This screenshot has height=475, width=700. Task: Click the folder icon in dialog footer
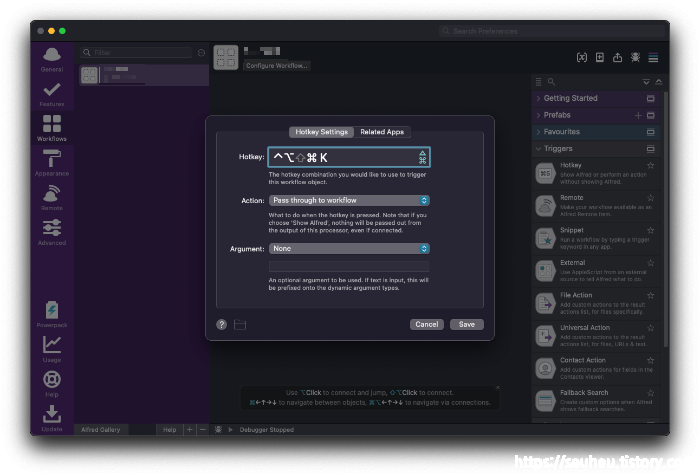tap(240, 325)
